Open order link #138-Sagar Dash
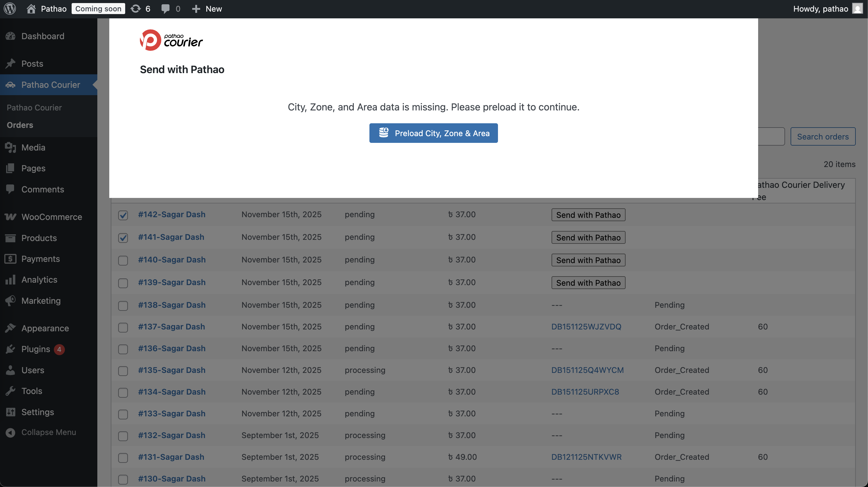 171,305
